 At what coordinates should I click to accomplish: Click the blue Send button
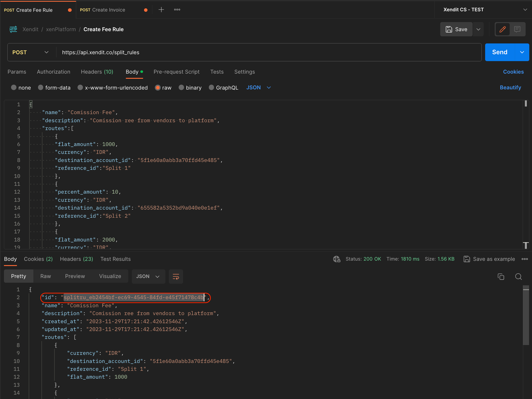500,52
